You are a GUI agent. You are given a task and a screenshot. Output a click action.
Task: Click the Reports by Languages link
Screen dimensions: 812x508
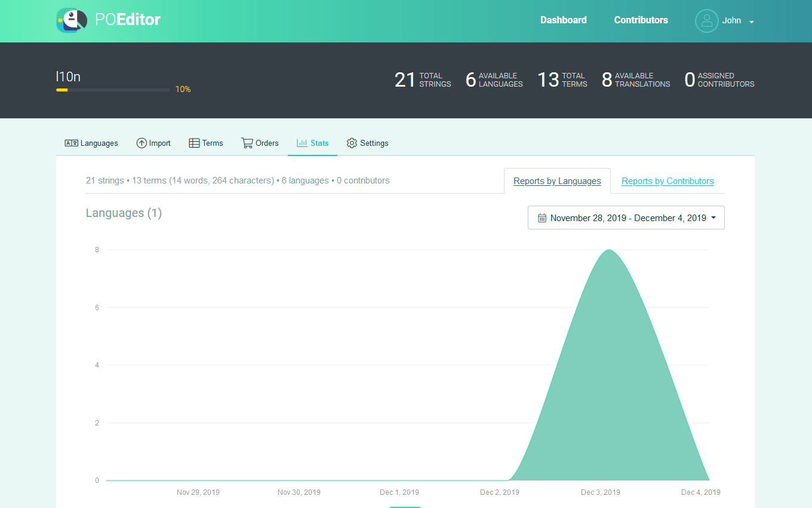pos(556,180)
